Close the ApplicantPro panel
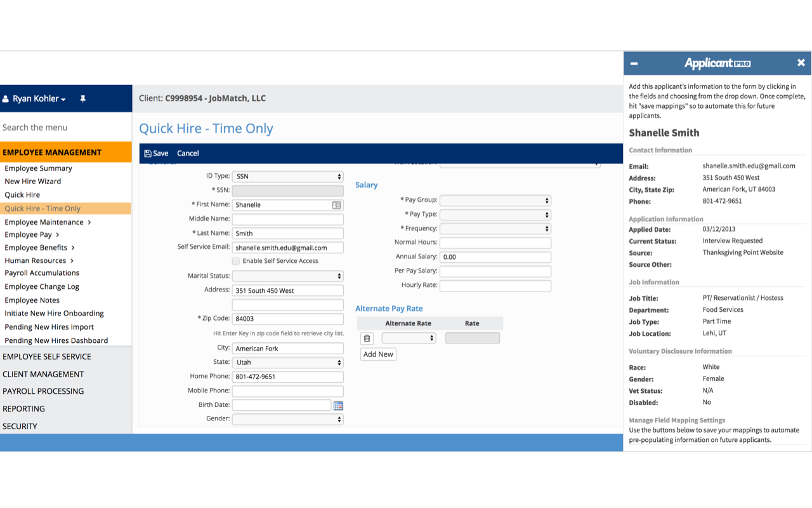Viewport: 812px width, 508px height. coord(801,63)
